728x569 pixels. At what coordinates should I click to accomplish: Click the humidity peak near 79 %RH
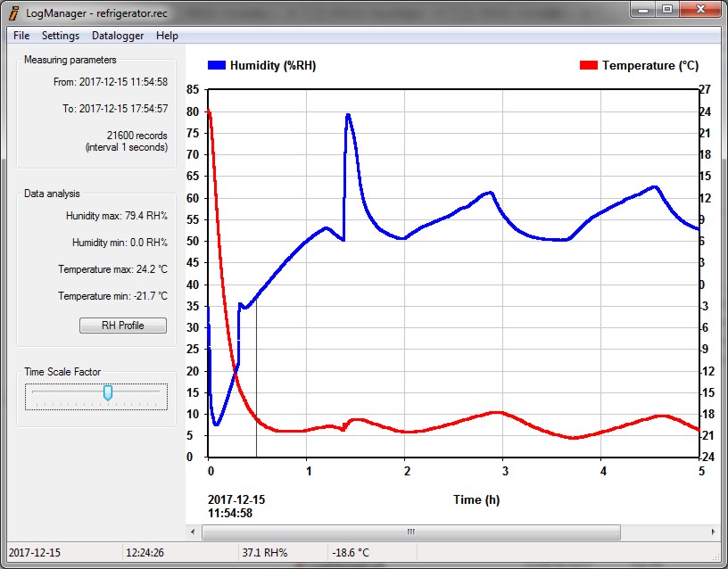coord(348,115)
